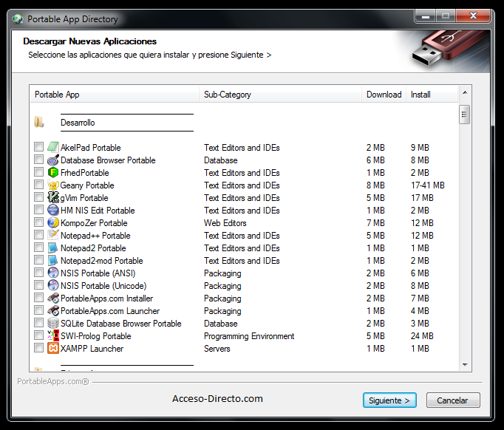This screenshot has width=504, height=430.
Task: Click the NSIS Portable (ANSI) icon
Action: 53,273
